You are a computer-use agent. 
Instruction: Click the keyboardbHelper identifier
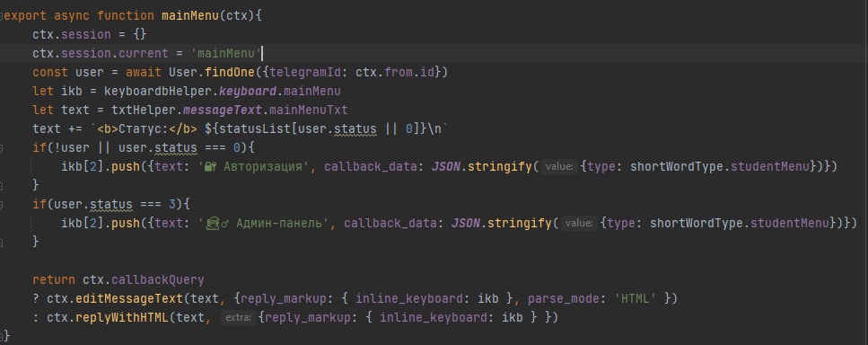pyautogui.click(x=158, y=91)
